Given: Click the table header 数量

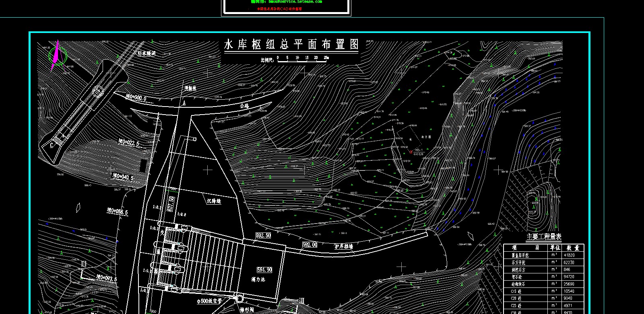Looking at the screenshot, I should tap(573, 248).
